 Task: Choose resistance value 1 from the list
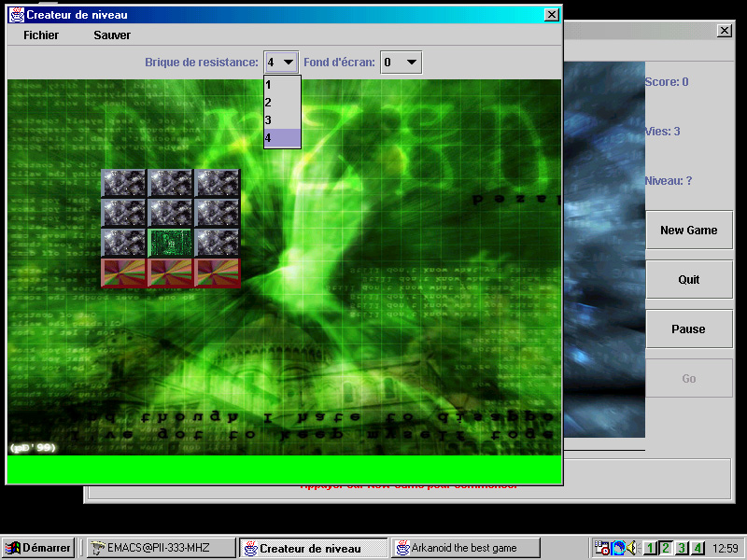coord(282,85)
